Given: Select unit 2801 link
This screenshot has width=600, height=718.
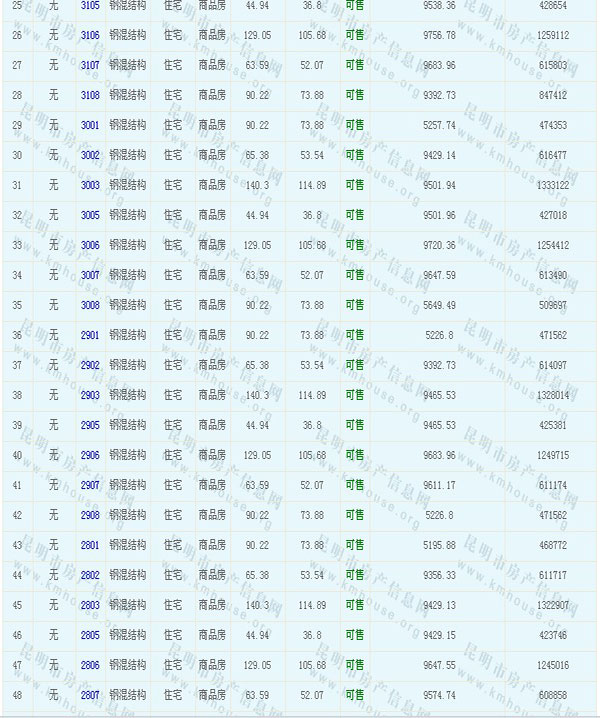Looking at the screenshot, I should point(90,545).
